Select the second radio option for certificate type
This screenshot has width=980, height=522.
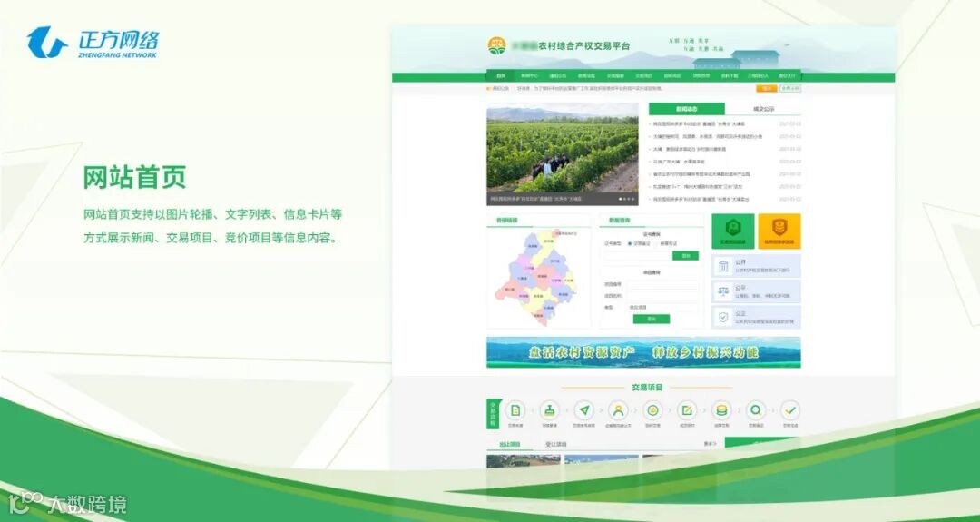656,243
